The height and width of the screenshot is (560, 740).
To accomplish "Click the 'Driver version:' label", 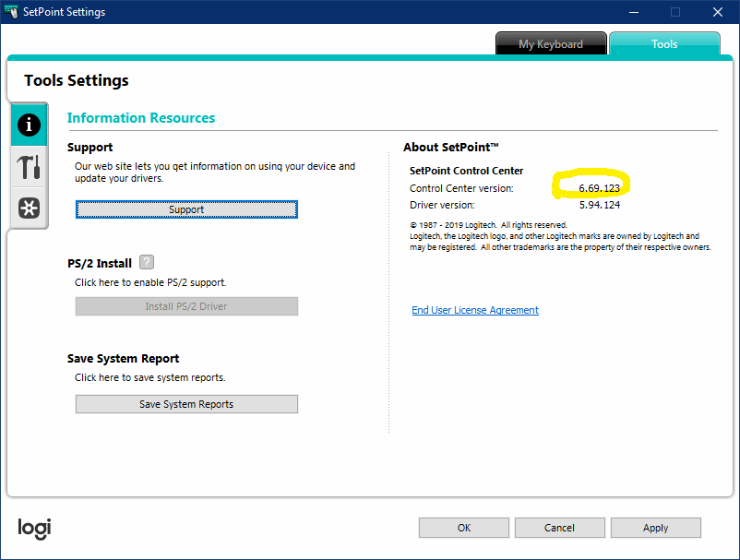I will [x=442, y=205].
